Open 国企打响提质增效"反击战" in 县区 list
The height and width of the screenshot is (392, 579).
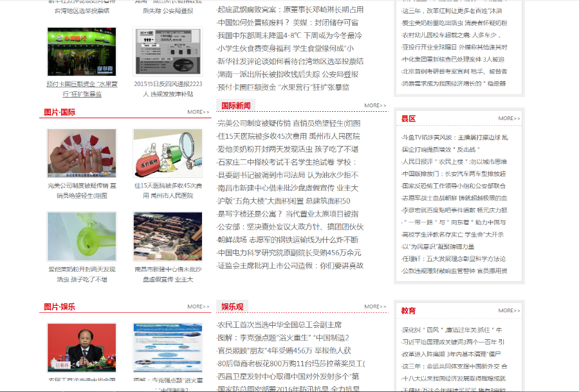coord(441,150)
